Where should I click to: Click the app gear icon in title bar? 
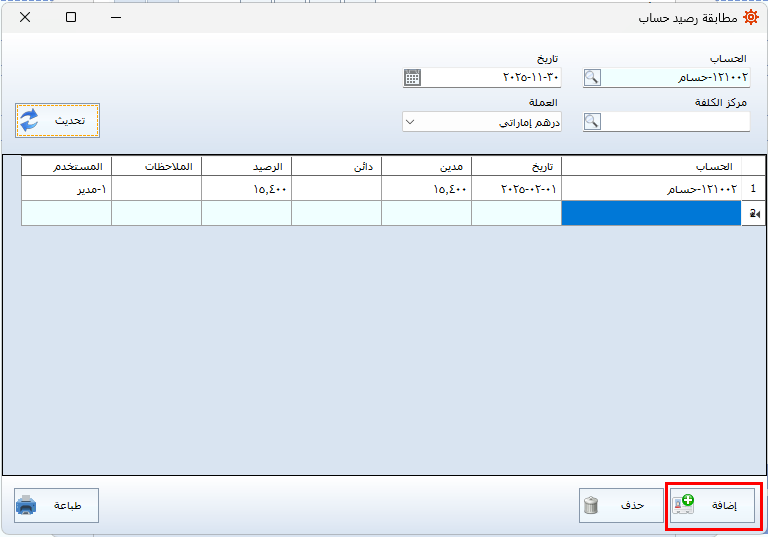(750, 17)
